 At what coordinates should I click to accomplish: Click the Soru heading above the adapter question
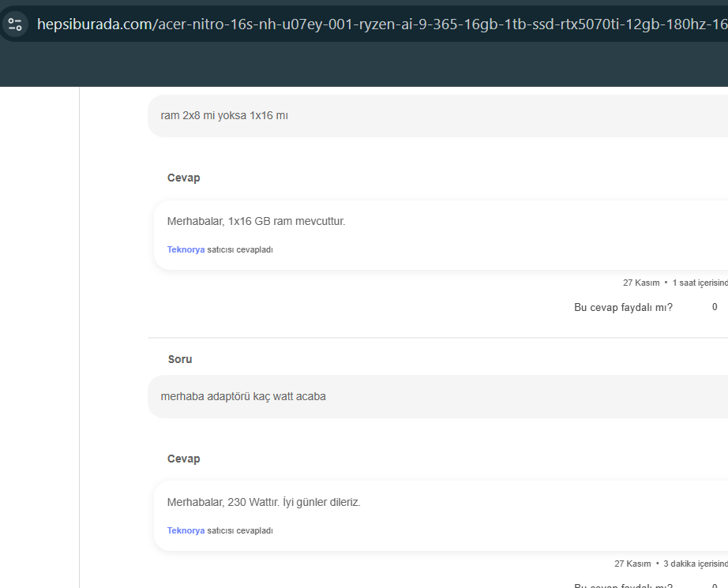[180, 359]
